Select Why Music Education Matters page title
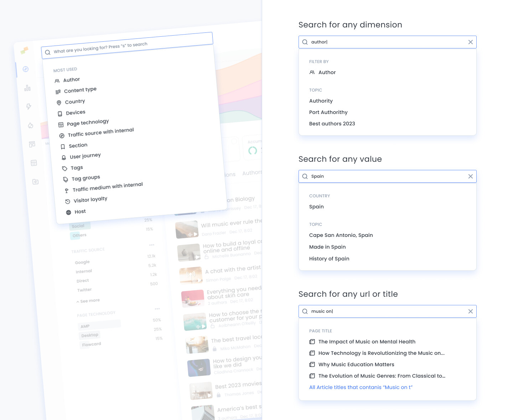The width and height of the screenshot is (513, 420). pyautogui.click(x=356, y=364)
